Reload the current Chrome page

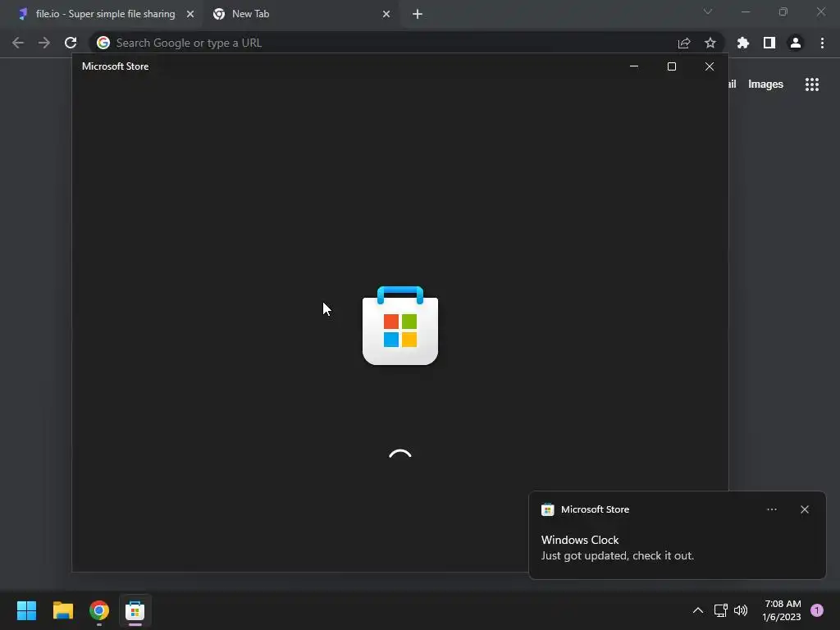click(71, 43)
